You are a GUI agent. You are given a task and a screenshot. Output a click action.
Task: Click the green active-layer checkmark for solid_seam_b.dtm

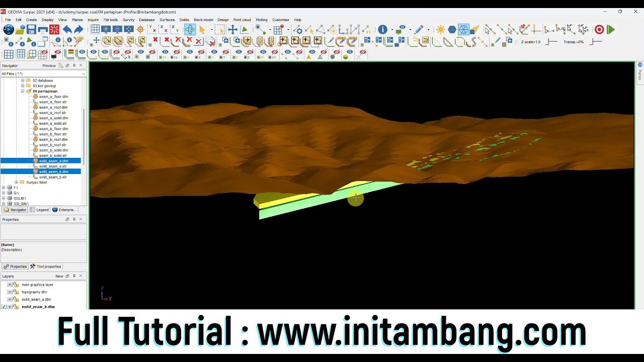tap(4, 307)
